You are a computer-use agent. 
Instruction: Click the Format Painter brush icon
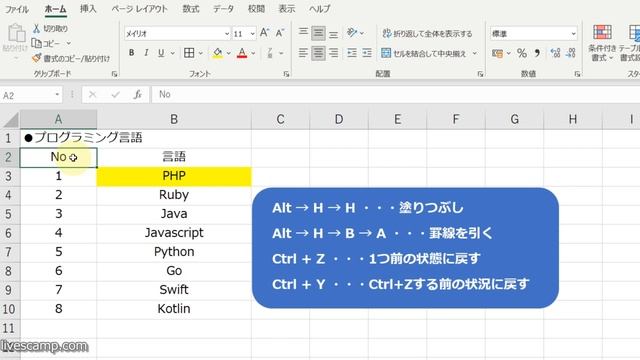(x=37, y=58)
